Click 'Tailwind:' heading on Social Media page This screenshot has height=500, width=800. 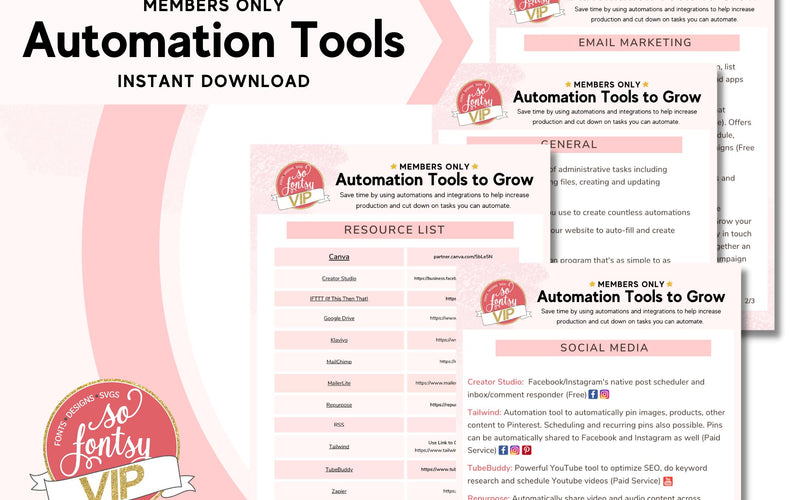pyautogui.click(x=484, y=412)
